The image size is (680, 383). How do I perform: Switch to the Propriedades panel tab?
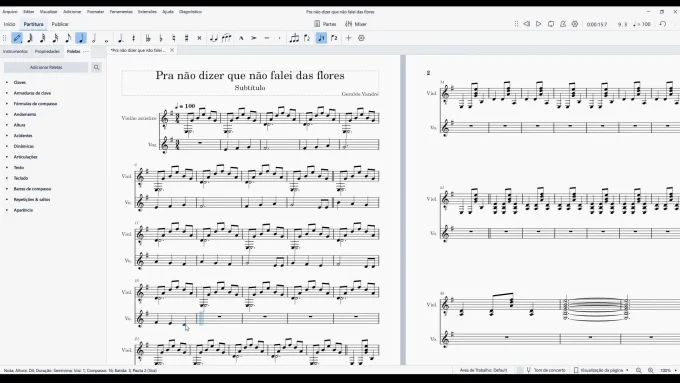coord(47,51)
